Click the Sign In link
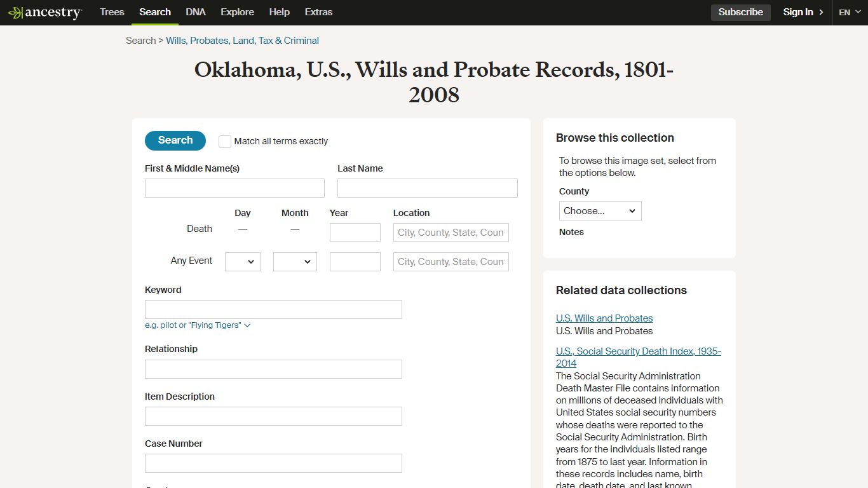The image size is (868, 488). click(x=803, y=12)
